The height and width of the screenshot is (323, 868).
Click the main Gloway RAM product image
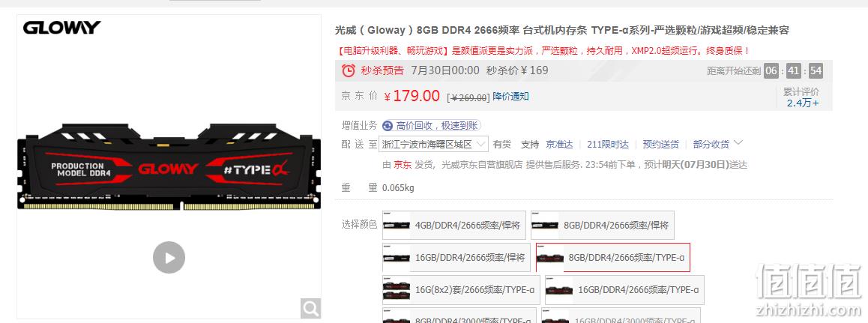pyautogui.click(x=169, y=166)
